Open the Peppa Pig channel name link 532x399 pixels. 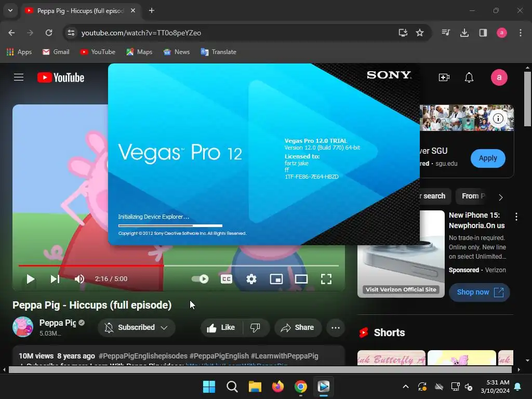[58, 323]
